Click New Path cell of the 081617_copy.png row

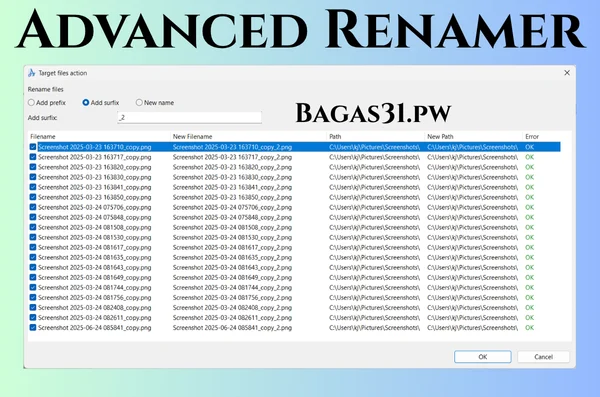click(472, 247)
